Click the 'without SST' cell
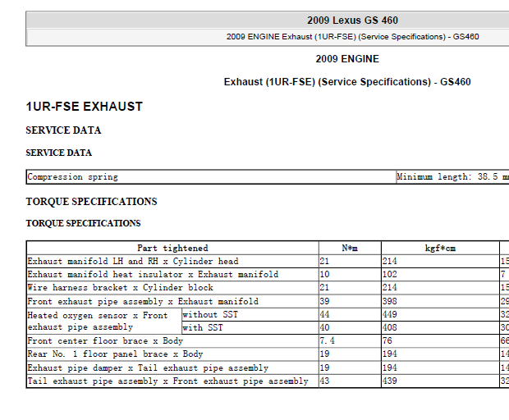 [x=250, y=315]
